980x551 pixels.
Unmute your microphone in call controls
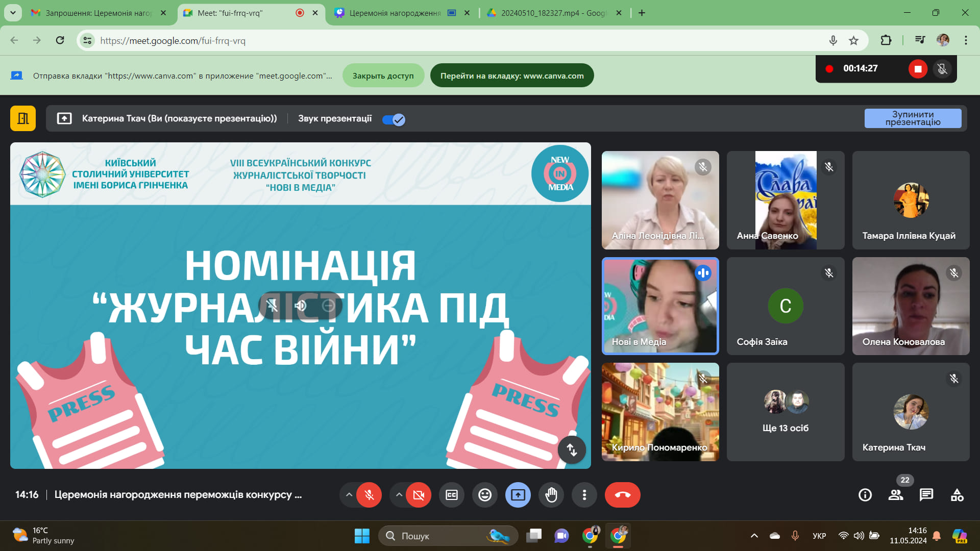coord(369,495)
